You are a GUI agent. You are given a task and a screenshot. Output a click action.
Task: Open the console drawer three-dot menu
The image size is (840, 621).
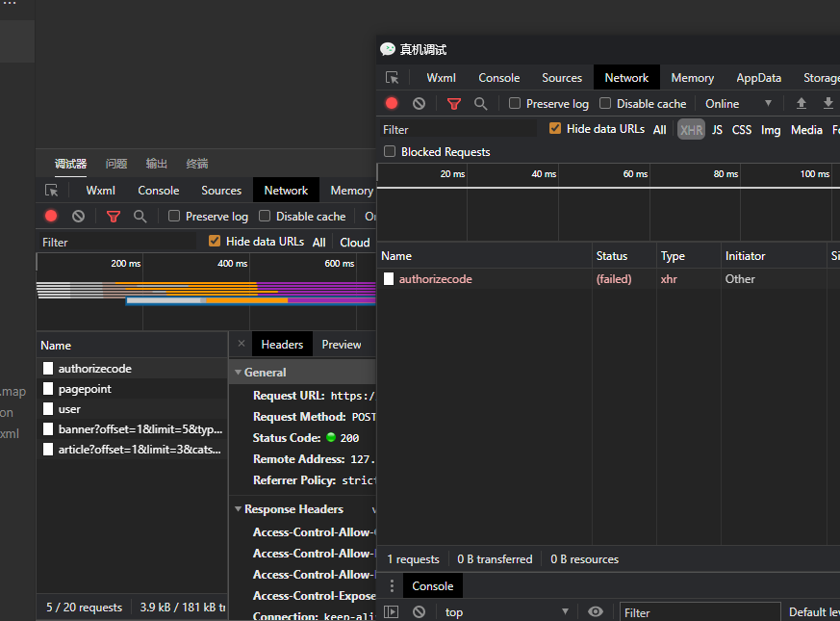point(392,586)
